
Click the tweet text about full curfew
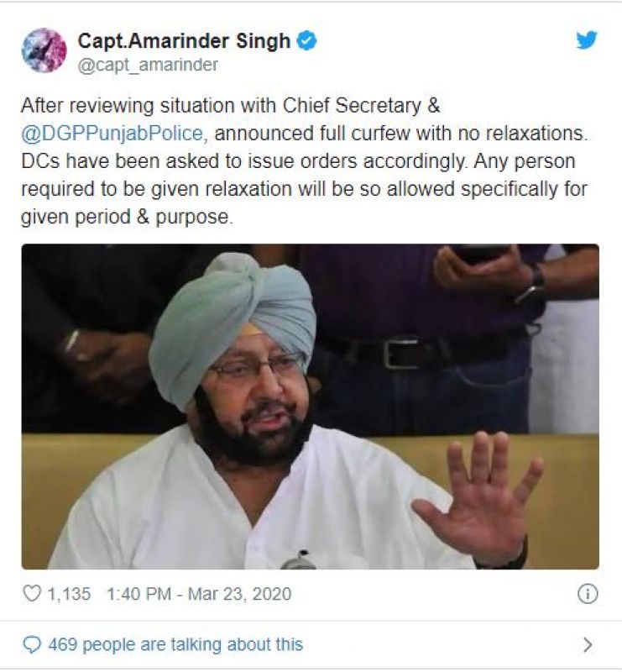point(304,161)
